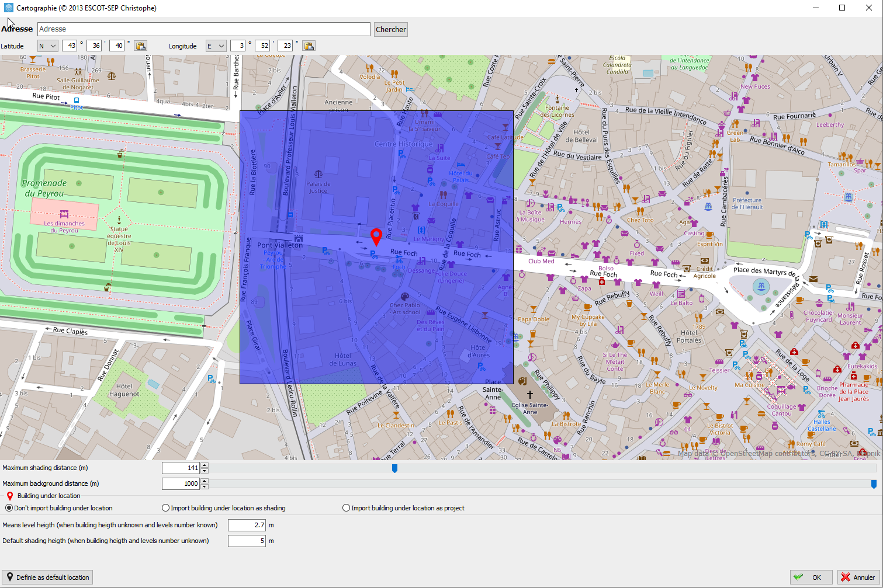Open the latitude N hemisphere dropdown
This screenshot has width=883, height=588.
tap(47, 46)
